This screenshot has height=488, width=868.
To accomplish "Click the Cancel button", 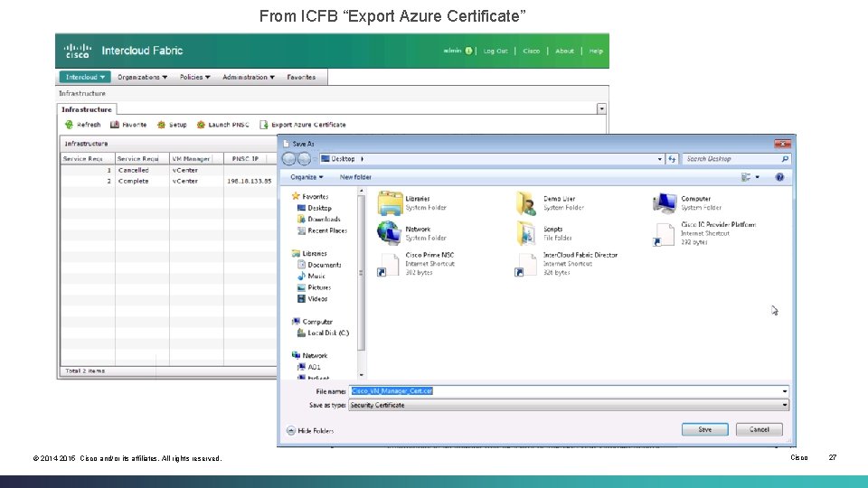I will pos(759,429).
